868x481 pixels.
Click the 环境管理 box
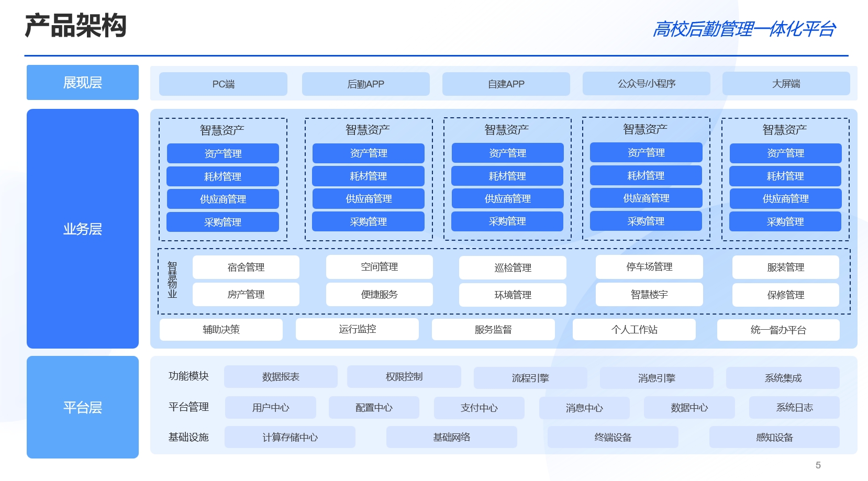point(513,295)
